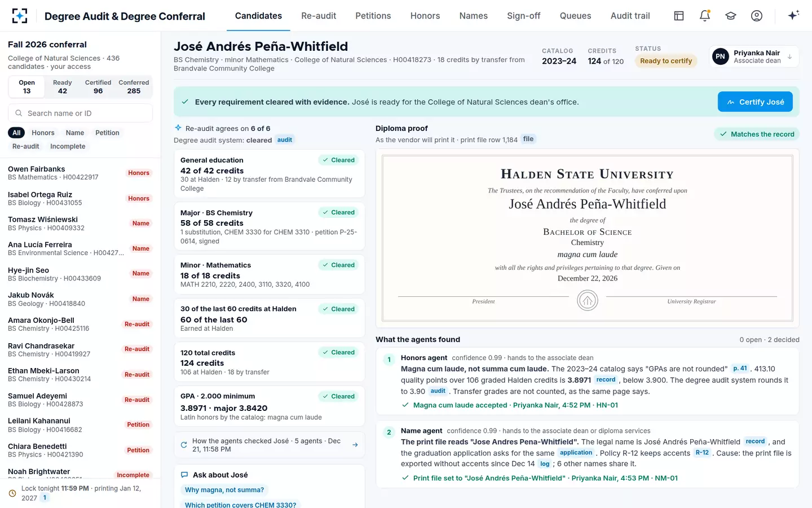Click the search name or ID field

point(81,113)
